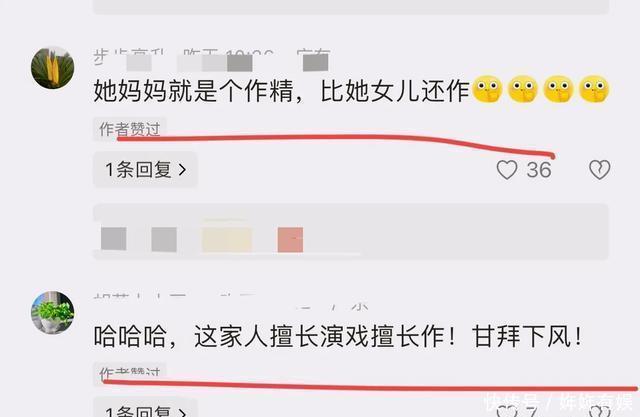Image resolution: width=640 pixels, height=417 pixels.
Task: Tap the pink square in blurred reply
Action: tap(290, 240)
